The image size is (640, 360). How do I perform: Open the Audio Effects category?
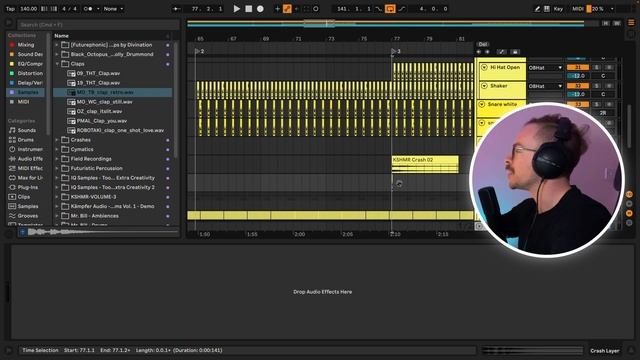25,159
